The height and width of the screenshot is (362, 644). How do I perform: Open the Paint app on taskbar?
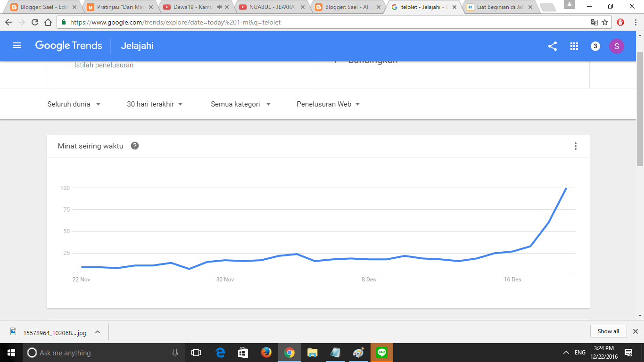tap(358, 353)
